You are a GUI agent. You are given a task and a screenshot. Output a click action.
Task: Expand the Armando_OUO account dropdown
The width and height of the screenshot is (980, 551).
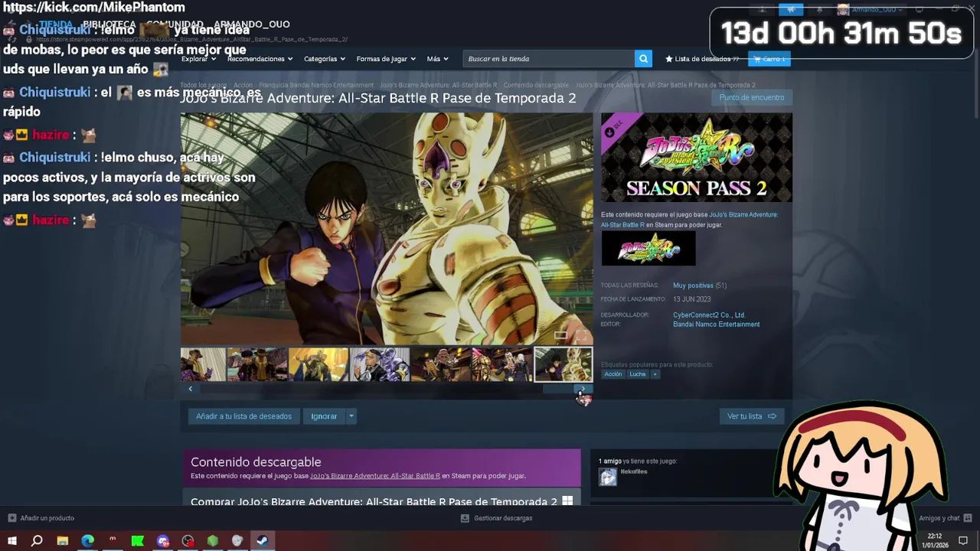pyautogui.click(x=900, y=9)
